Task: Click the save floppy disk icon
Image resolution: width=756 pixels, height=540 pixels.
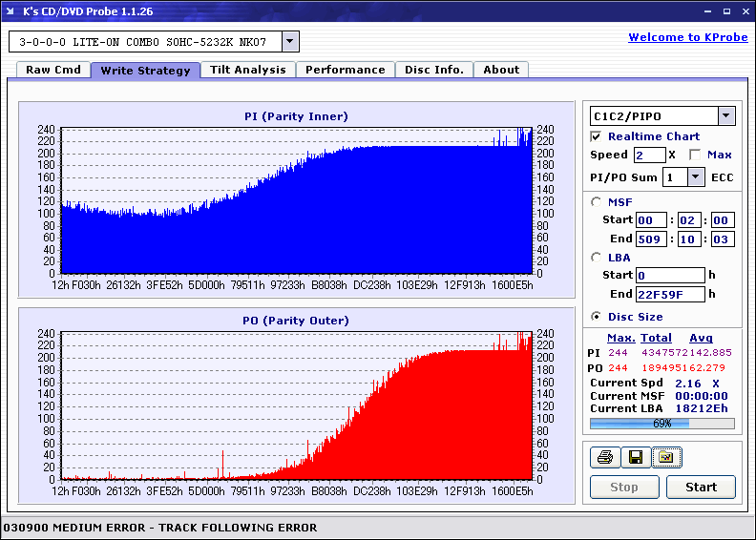Action: (x=636, y=457)
